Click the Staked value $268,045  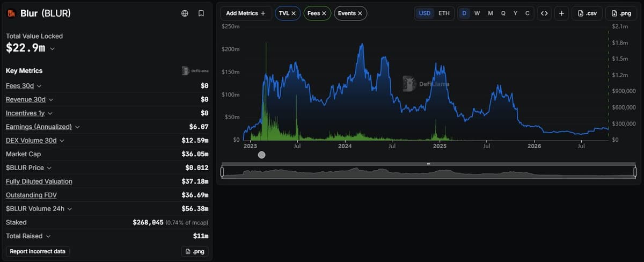(148, 222)
